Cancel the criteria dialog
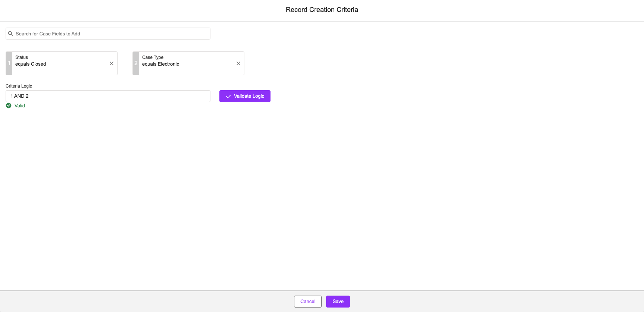Image resolution: width=644 pixels, height=312 pixels. (x=308, y=302)
